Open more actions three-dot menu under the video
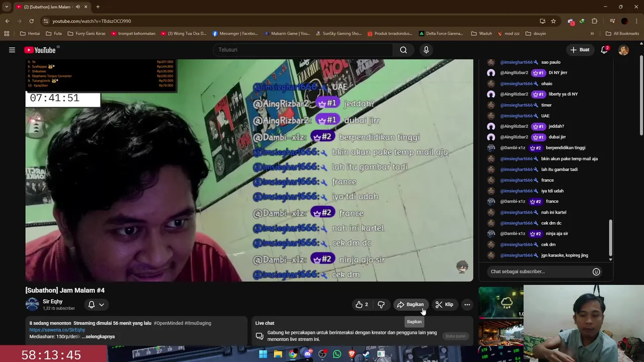The height and width of the screenshot is (362, 644). [x=467, y=305]
